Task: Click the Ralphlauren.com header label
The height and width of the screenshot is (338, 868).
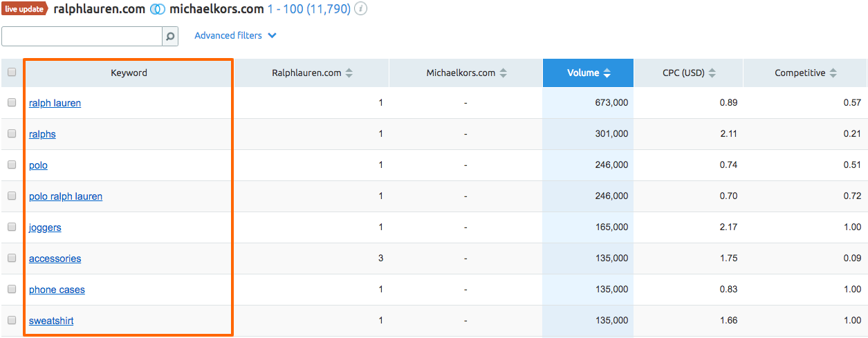Action: (306, 73)
